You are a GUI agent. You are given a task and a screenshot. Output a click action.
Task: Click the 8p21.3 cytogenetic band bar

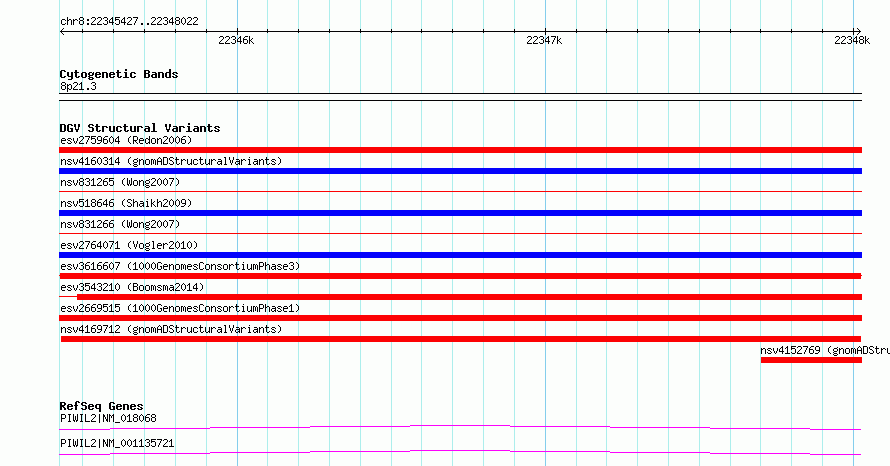(x=460, y=97)
